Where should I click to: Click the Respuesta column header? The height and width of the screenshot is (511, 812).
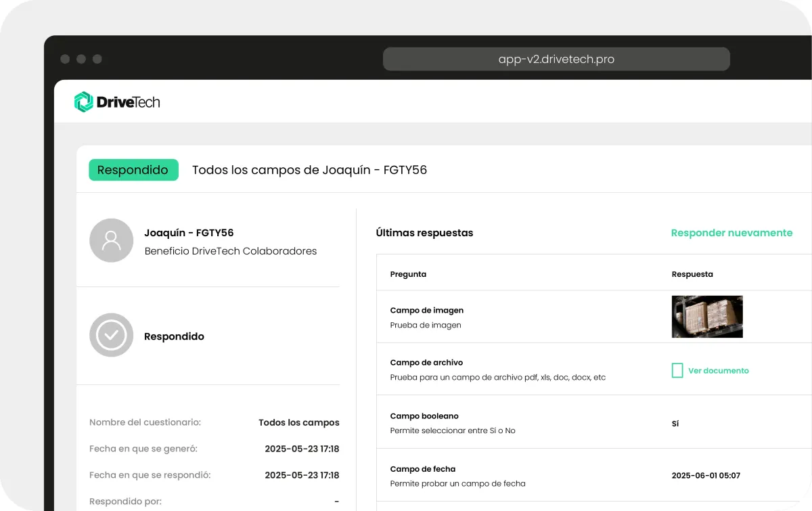coord(692,274)
